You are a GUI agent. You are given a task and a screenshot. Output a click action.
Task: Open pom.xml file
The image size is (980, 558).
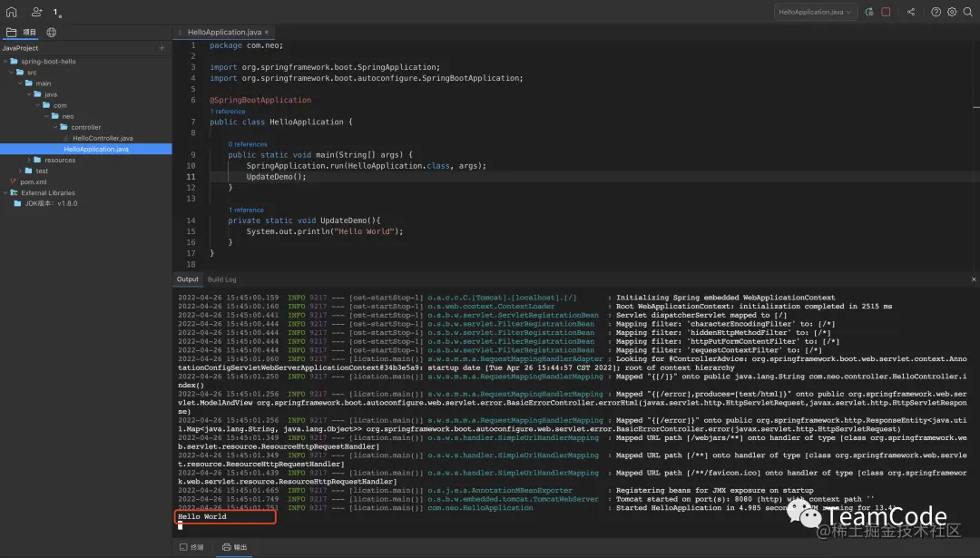click(34, 181)
